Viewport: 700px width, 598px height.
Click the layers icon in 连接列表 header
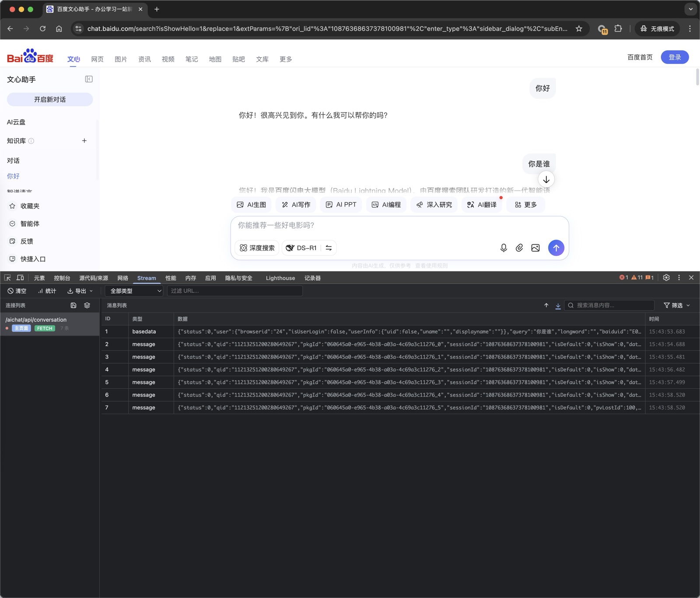(87, 306)
